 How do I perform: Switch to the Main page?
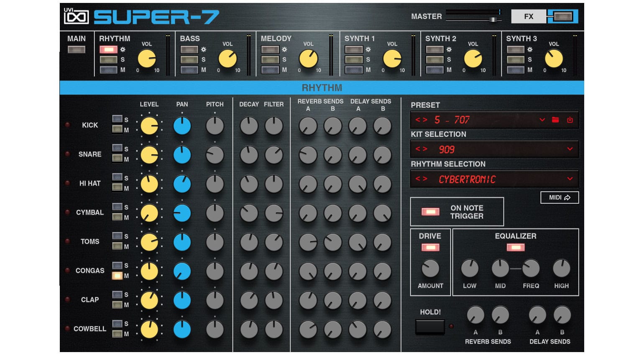(77, 38)
